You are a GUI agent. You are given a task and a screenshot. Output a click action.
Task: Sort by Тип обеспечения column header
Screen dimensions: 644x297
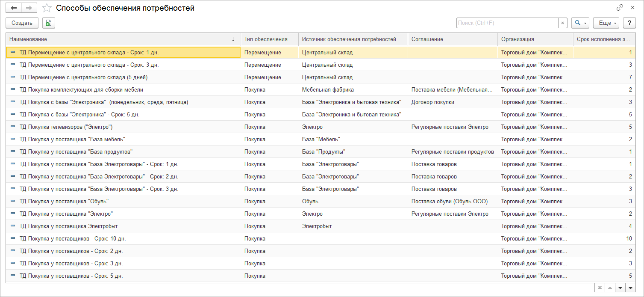(x=265, y=39)
